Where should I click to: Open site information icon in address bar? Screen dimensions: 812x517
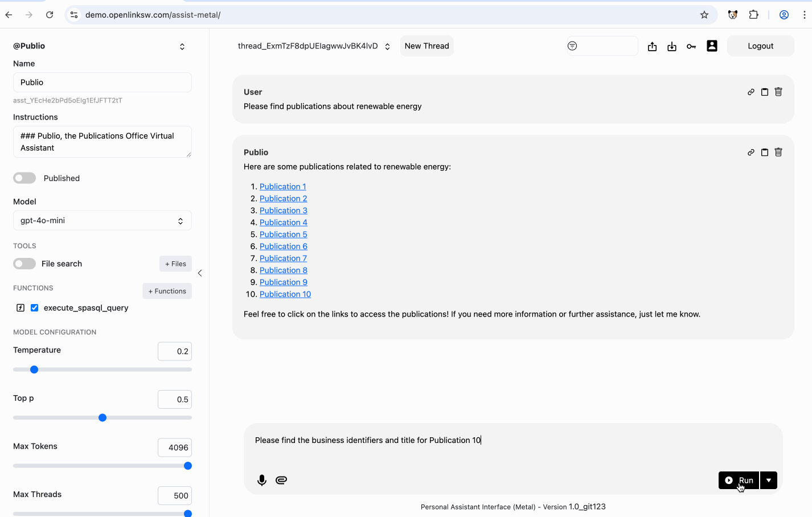[74, 15]
